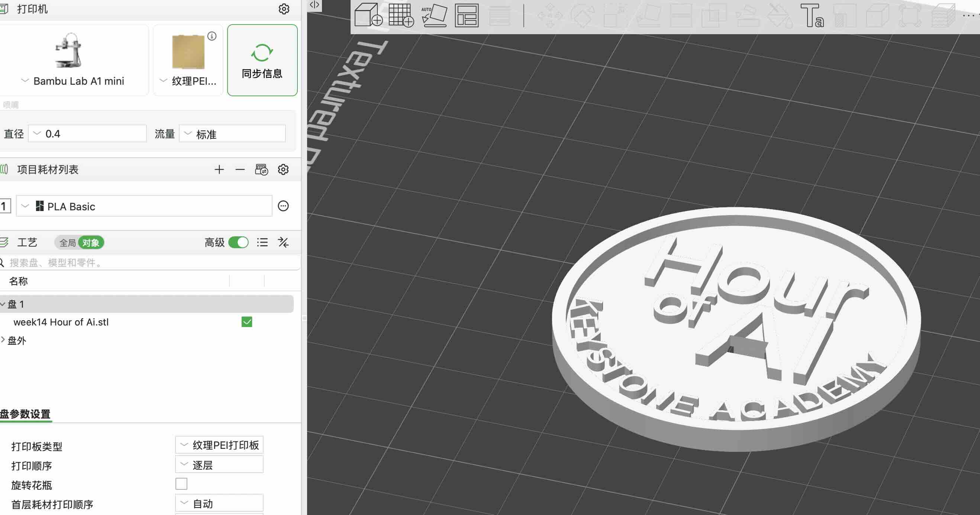Enable the 旋转花瓶 checkbox
Viewport: 980px width, 515px height.
(x=181, y=484)
